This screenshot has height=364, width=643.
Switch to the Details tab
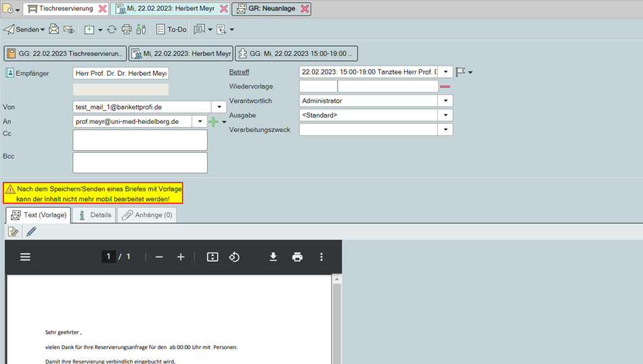[x=94, y=215]
